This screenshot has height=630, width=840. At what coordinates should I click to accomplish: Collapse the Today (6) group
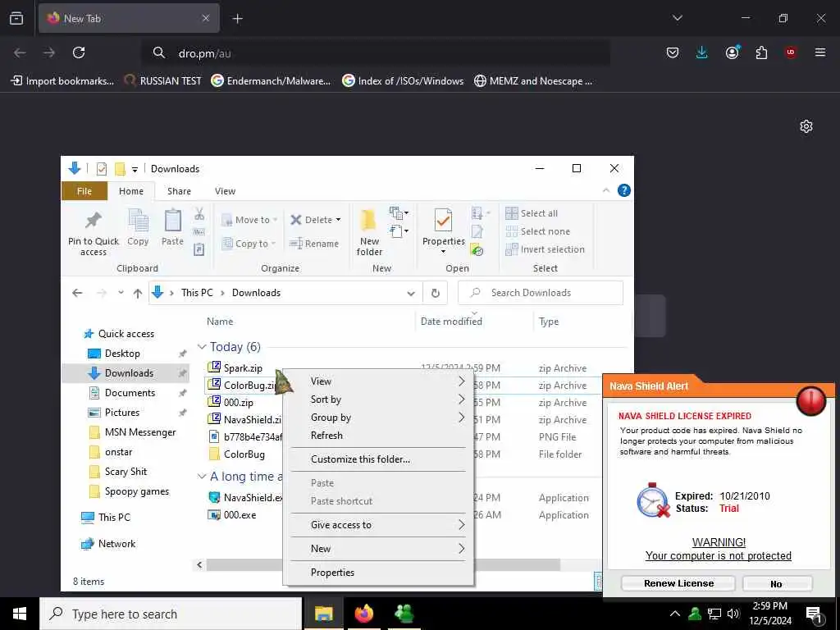[x=202, y=347]
